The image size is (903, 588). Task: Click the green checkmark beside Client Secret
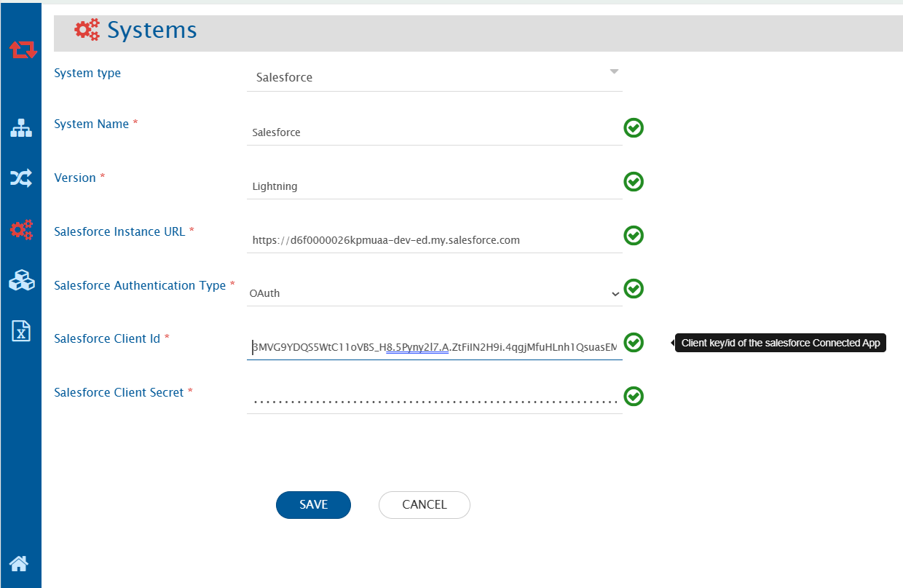click(634, 396)
